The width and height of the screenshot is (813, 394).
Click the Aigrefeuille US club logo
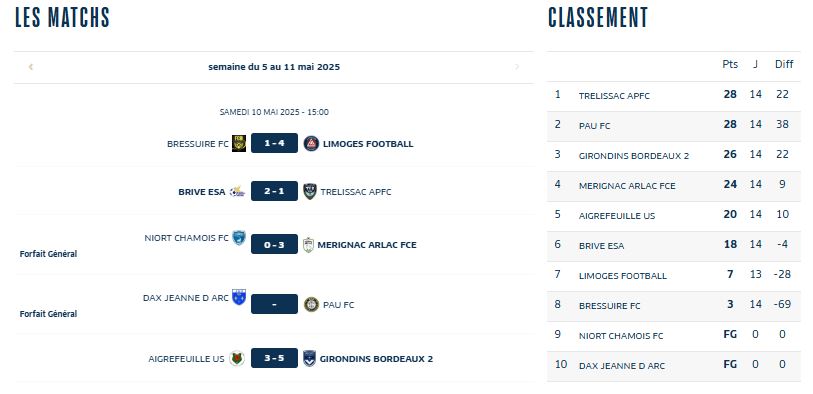point(237,358)
